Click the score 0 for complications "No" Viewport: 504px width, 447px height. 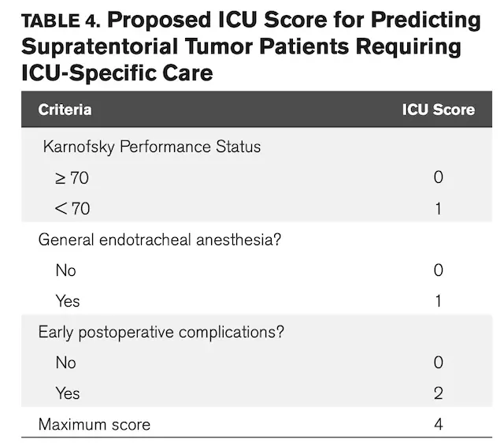tap(438, 363)
